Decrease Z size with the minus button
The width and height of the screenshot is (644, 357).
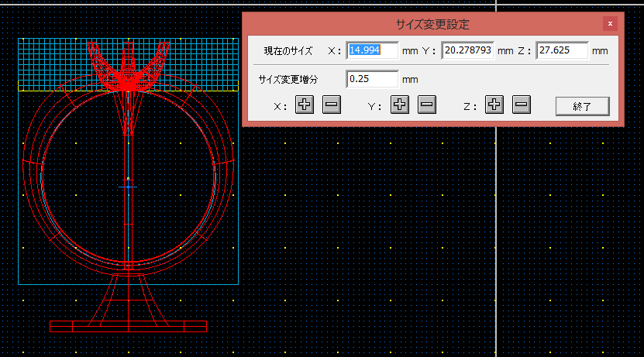click(522, 105)
